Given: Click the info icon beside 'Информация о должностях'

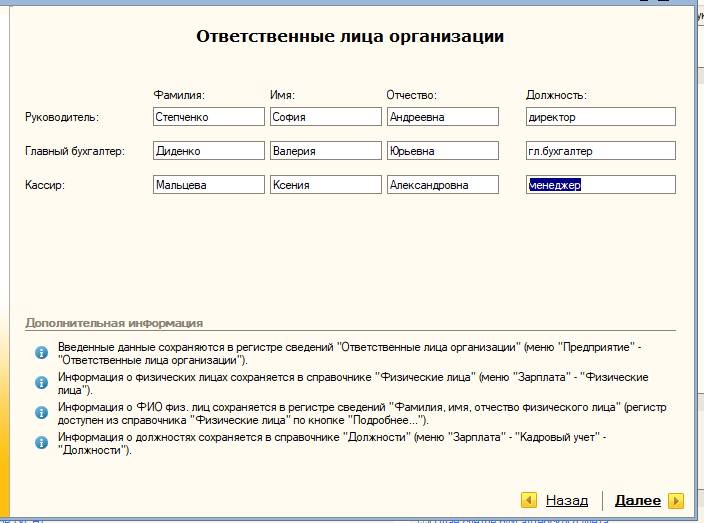Looking at the screenshot, I should pos(41,443).
